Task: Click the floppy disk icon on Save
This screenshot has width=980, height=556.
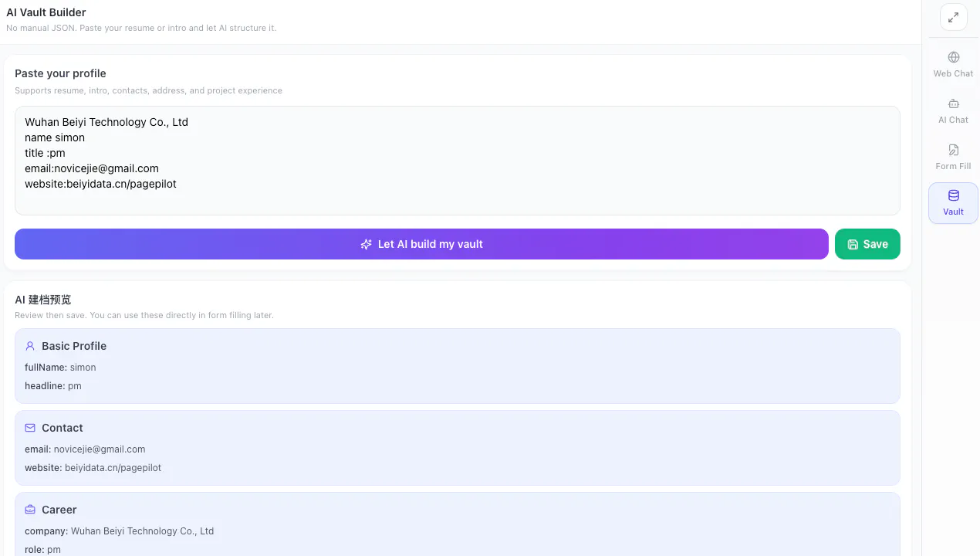Action: (853, 244)
